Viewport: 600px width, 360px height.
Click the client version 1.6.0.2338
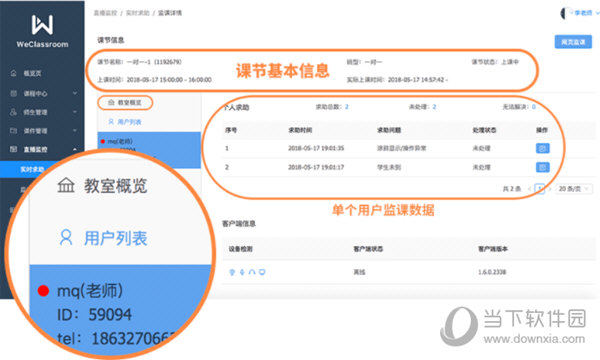[492, 272]
